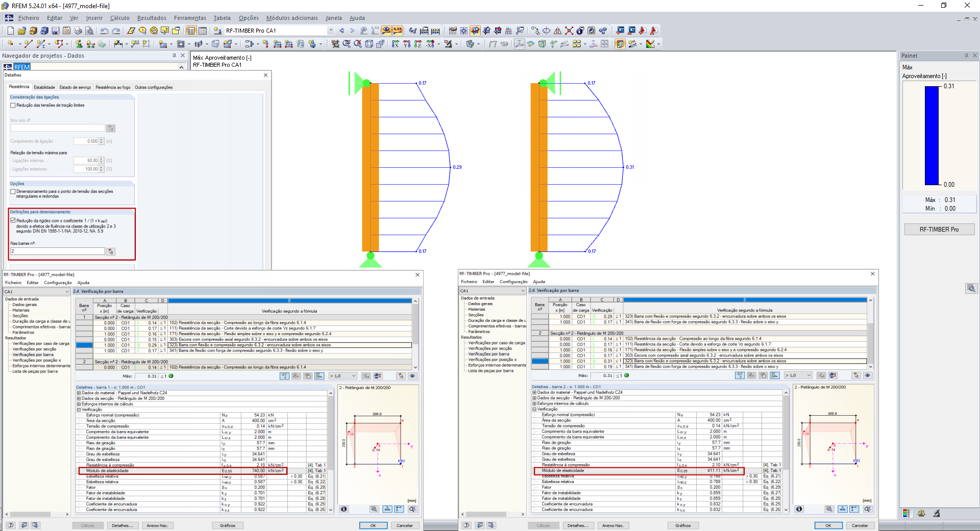The image size is (980, 531).
Task: Open the CA1 dropdown in left RF-TIMBER window
Action: tap(67, 292)
